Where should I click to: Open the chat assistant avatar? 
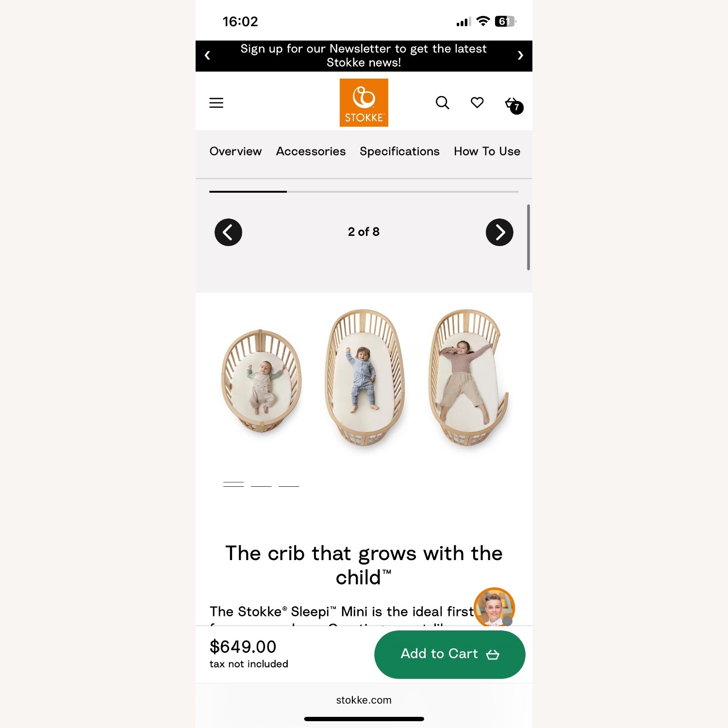point(494,607)
